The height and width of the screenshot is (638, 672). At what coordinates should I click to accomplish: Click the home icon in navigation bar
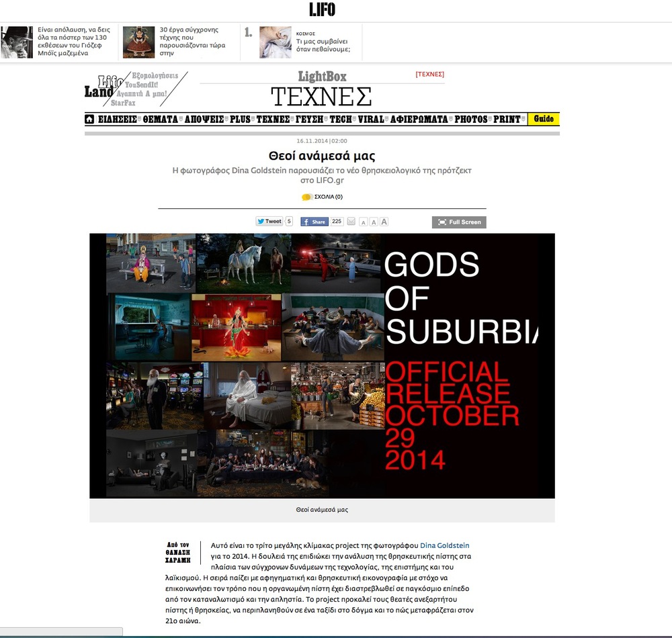click(89, 120)
